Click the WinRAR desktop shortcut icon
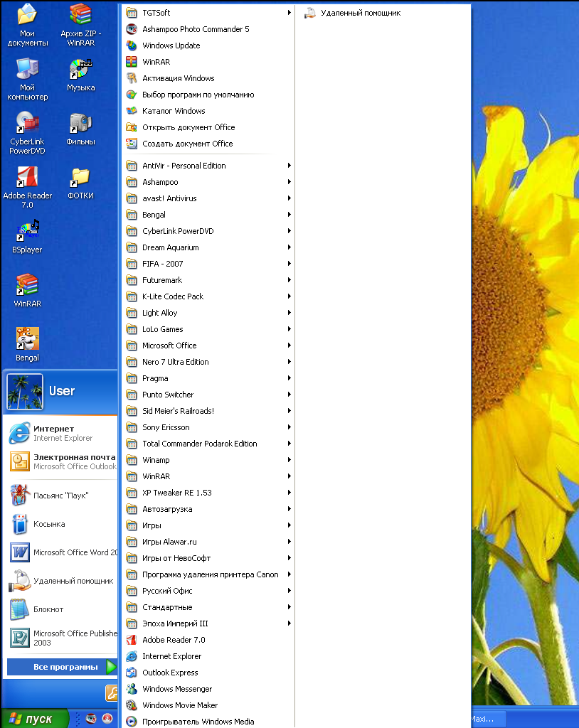Screen dimensions: 579x728 (28, 284)
